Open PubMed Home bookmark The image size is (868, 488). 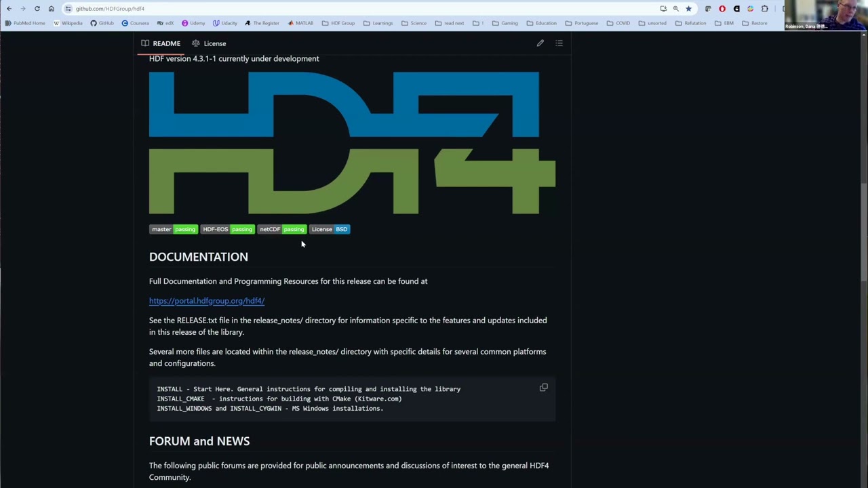(25, 23)
